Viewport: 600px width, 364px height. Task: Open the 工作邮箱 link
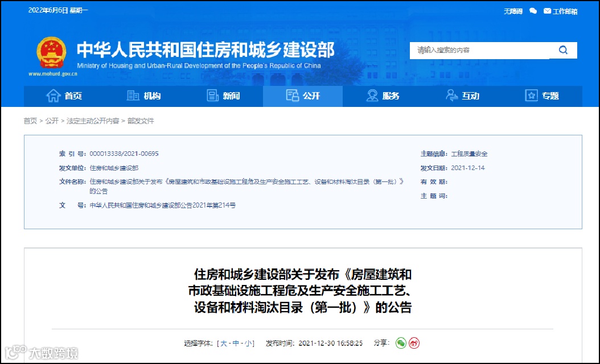point(565,11)
